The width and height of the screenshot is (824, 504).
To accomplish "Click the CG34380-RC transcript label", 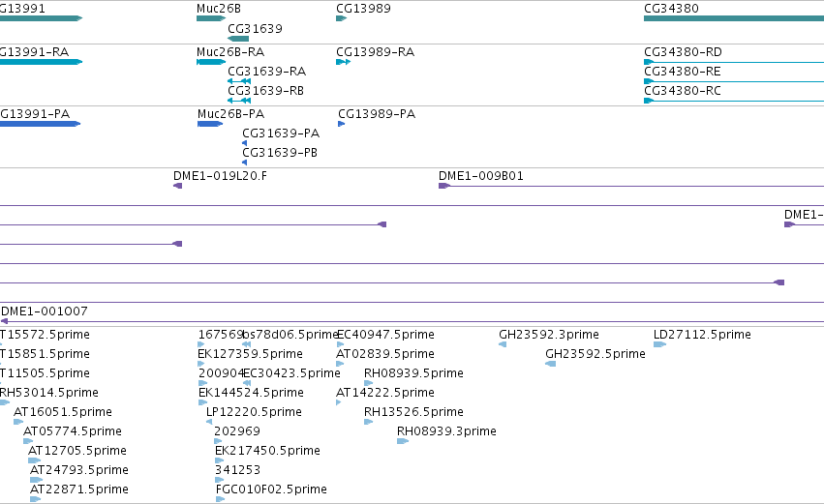I will point(682,91).
